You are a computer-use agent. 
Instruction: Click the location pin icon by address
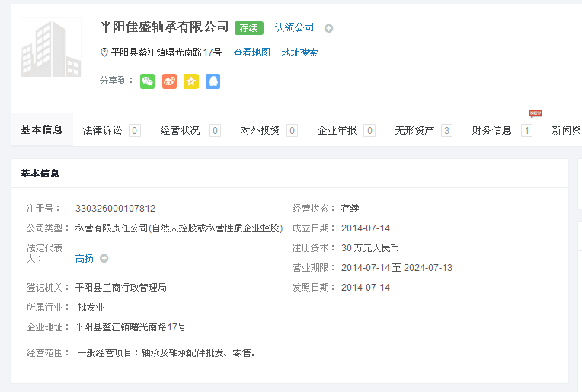pyautogui.click(x=104, y=53)
